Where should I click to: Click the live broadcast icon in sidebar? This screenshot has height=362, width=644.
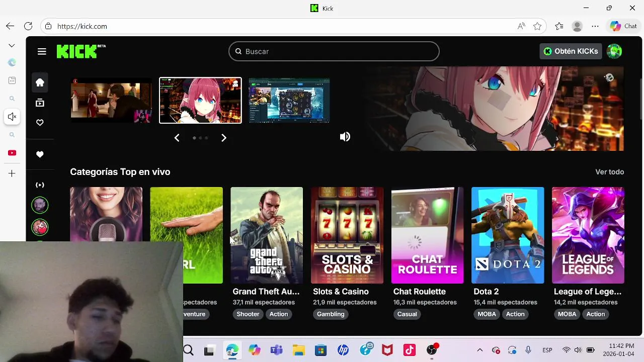[40, 185]
